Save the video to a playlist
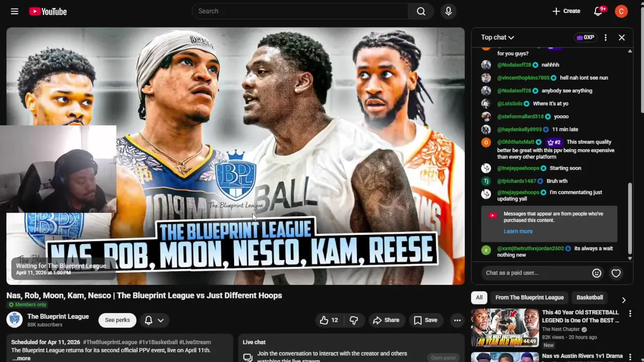644x362 pixels. click(x=426, y=320)
